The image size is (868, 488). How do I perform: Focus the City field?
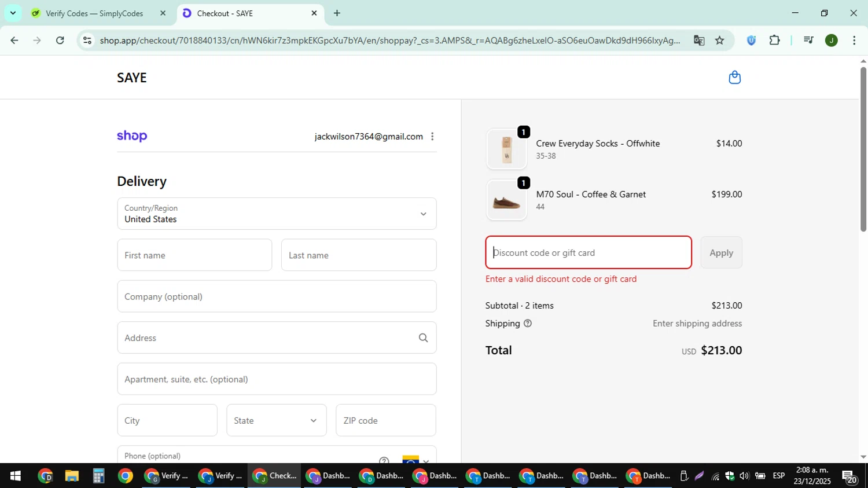167,420
